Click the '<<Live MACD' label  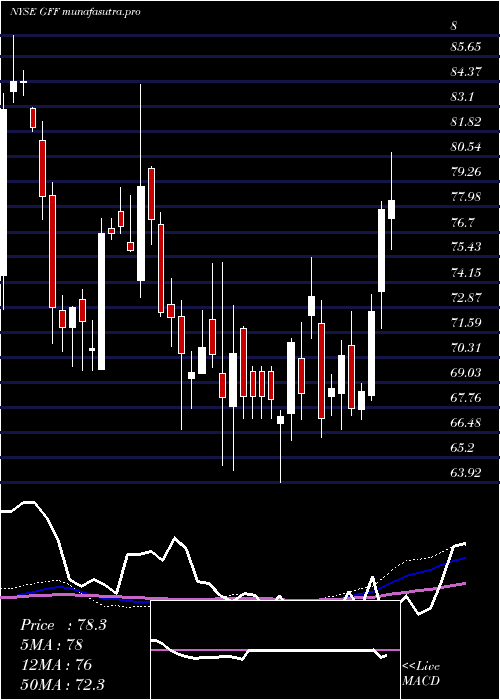click(x=421, y=674)
